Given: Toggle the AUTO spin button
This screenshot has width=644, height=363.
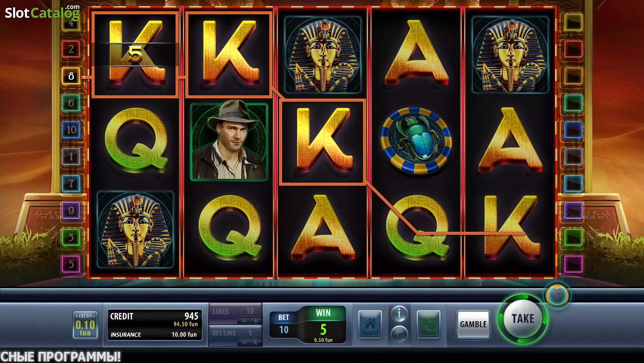Looking at the screenshot, I should [x=557, y=296].
